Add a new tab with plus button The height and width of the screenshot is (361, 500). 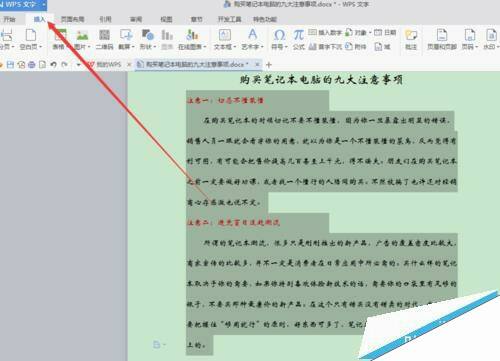(269, 65)
